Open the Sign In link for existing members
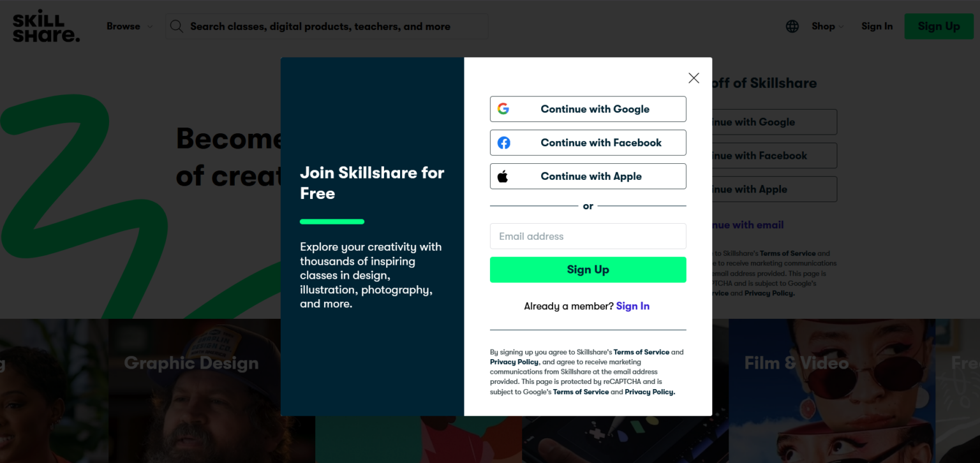Viewport: 980px width, 463px height. click(632, 305)
